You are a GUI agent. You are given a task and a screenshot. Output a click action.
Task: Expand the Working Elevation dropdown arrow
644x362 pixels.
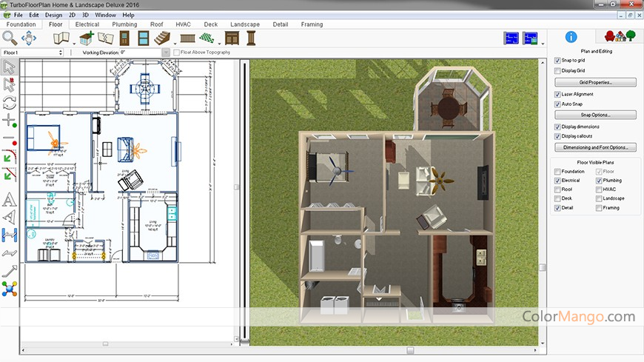click(x=166, y=53)
